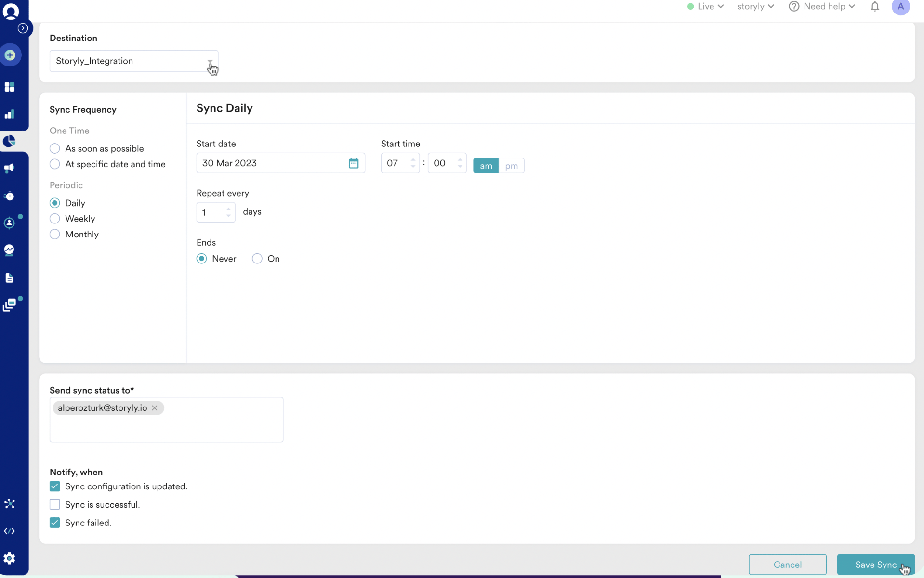This screenshot has width=924, height=578.
Task: Select Monthly periodic frequency
Action: click(x=55, y=235)
